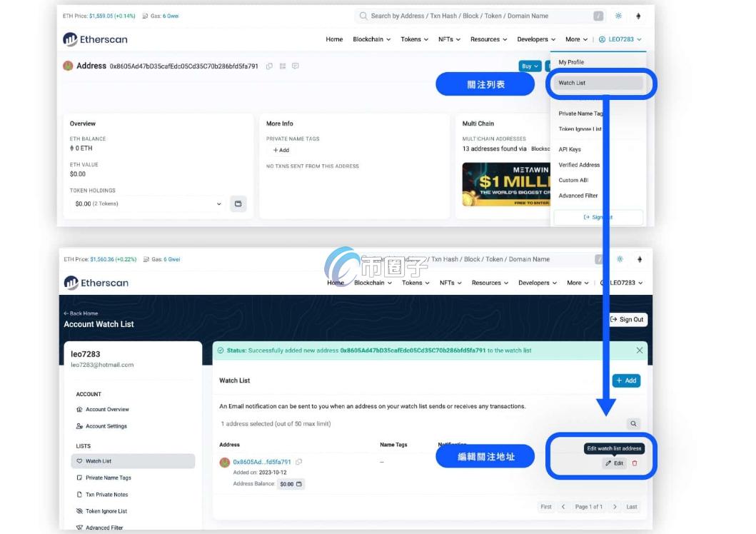
Task: Open Txn Private Notes in the sidebar
Action: pos(107,494)
